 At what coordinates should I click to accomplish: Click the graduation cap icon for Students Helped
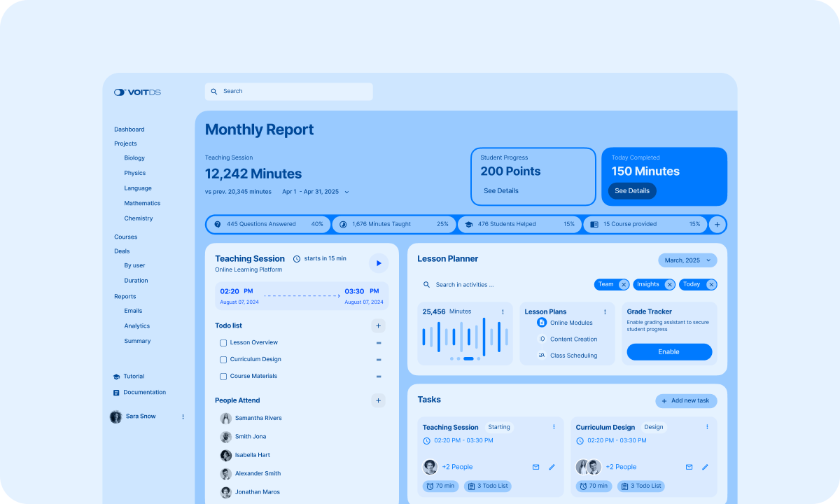pos(468,224)
